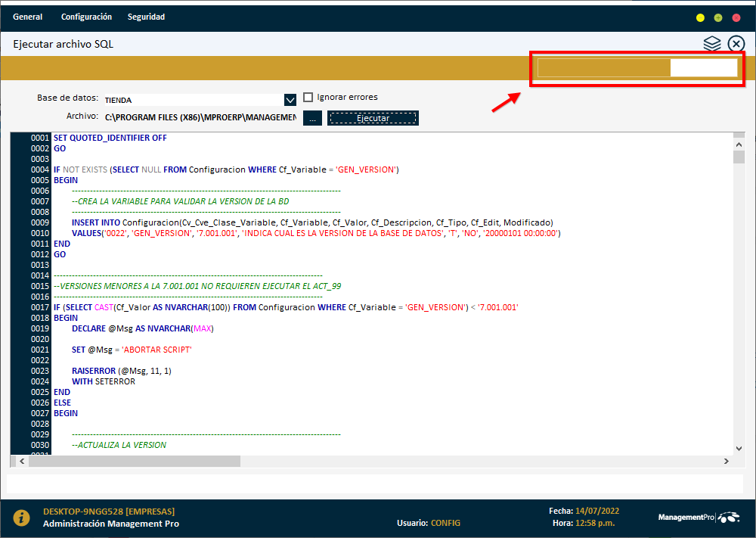Viewport: 756px width, 538px height.
Task: Click the green status circle
Action: coord(717,15)
